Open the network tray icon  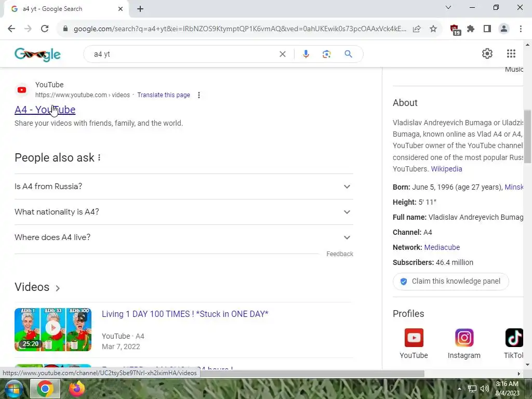coord(472,389)
